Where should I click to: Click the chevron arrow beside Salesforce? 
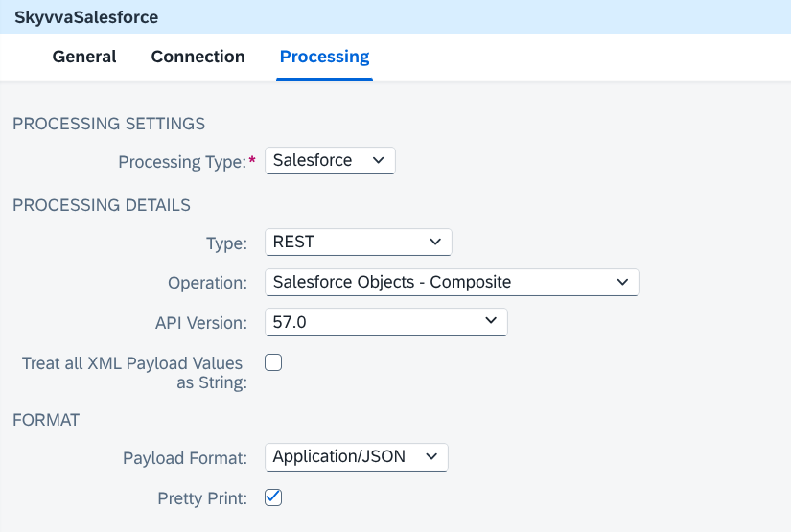(x=379, y=160)
